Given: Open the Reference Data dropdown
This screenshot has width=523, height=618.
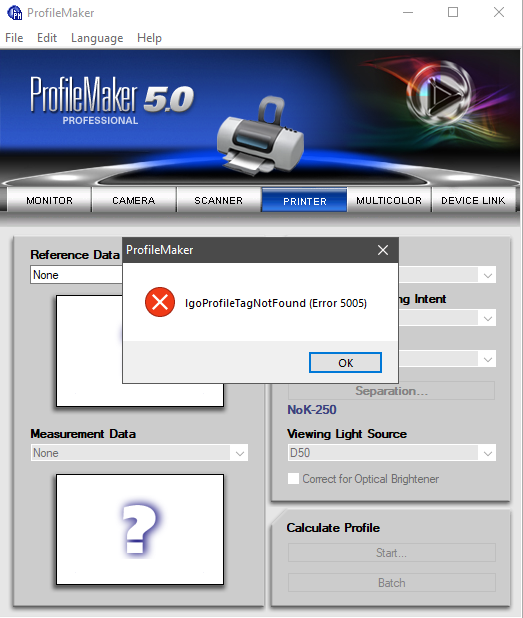Looking at the screenshot, I should pos(76,275).
